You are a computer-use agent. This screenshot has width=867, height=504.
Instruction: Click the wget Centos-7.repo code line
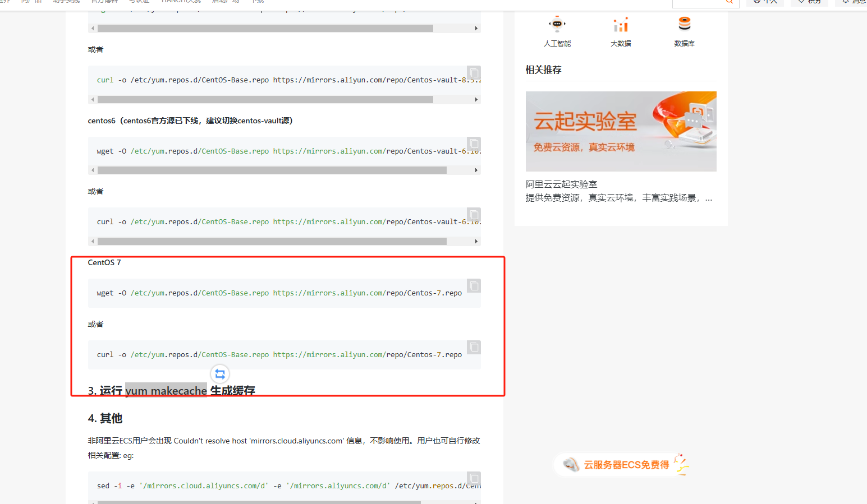point(279,293)
